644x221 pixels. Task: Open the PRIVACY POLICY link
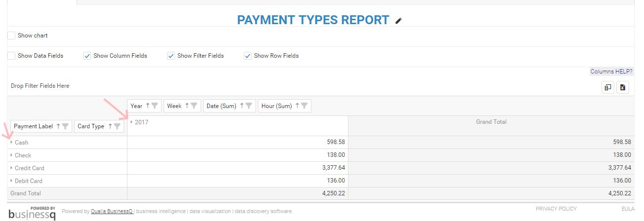(556, 209)
